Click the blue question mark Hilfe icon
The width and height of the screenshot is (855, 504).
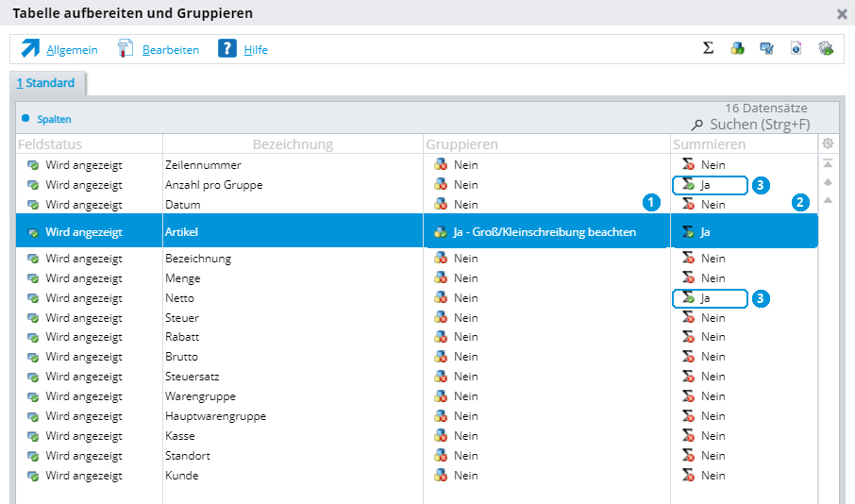click(x=226, y=48)
